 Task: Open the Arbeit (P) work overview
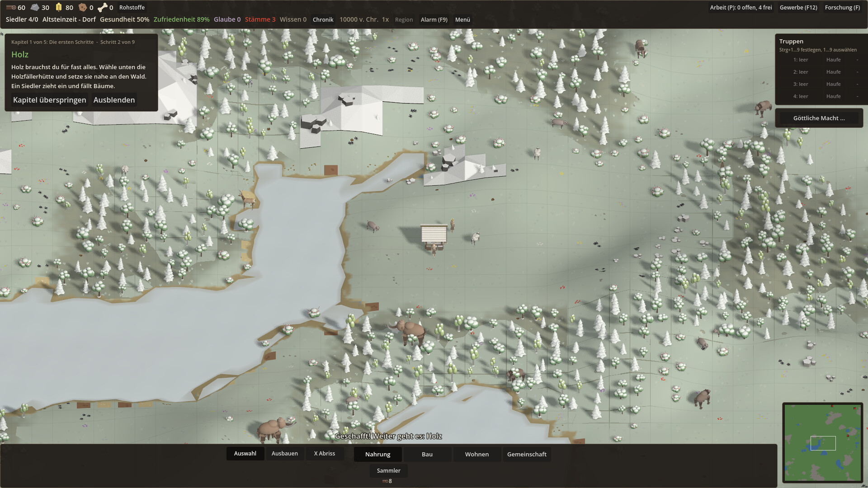click(741, 7)
